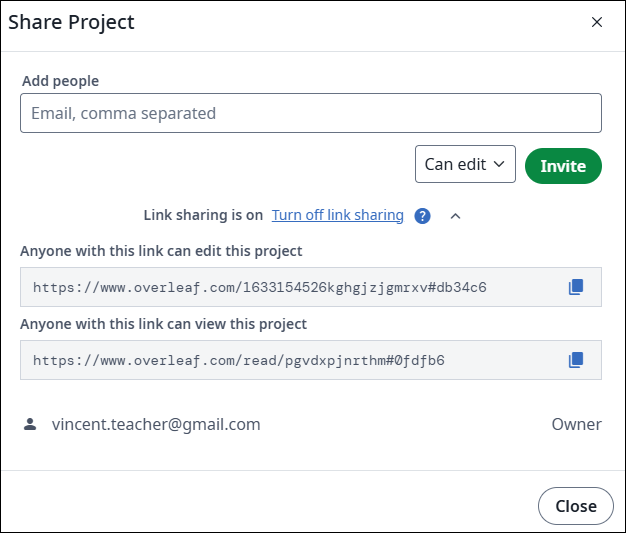Click the Link sharing is on text

point(203,215)
